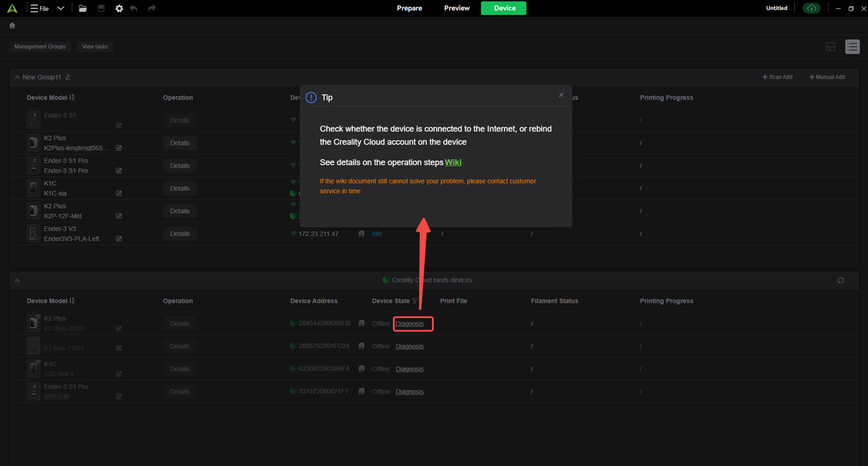Copy the address 172.23.211.47
Screen dimensions: 868x466
361,234
